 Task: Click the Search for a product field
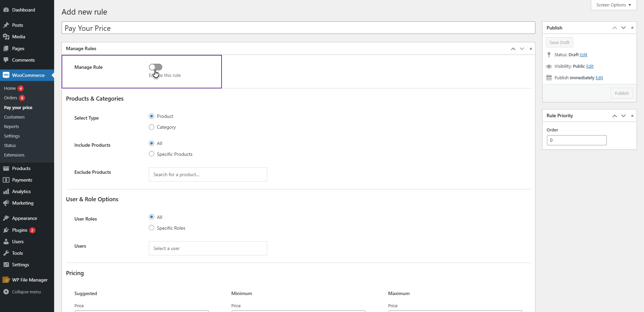pyautogui.click(x=208, y=174)
